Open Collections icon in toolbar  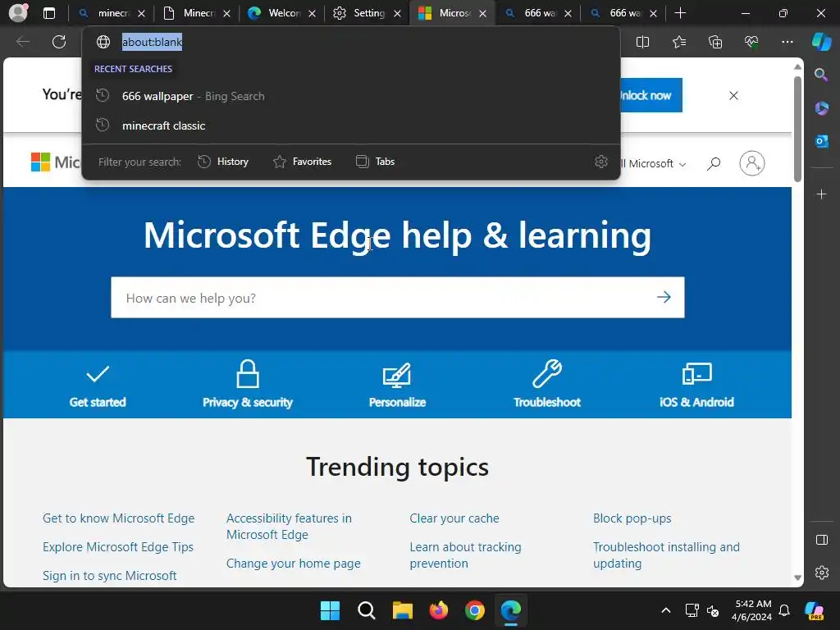(x=715, y=42)
